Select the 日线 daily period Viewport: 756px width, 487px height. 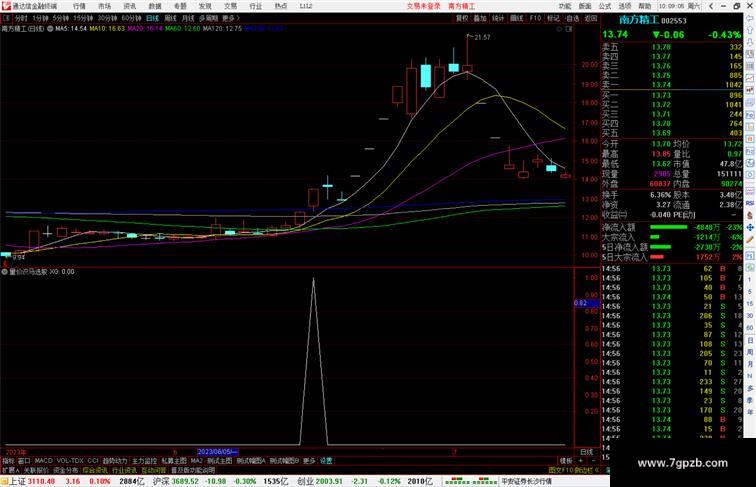(x=152, y=18)
